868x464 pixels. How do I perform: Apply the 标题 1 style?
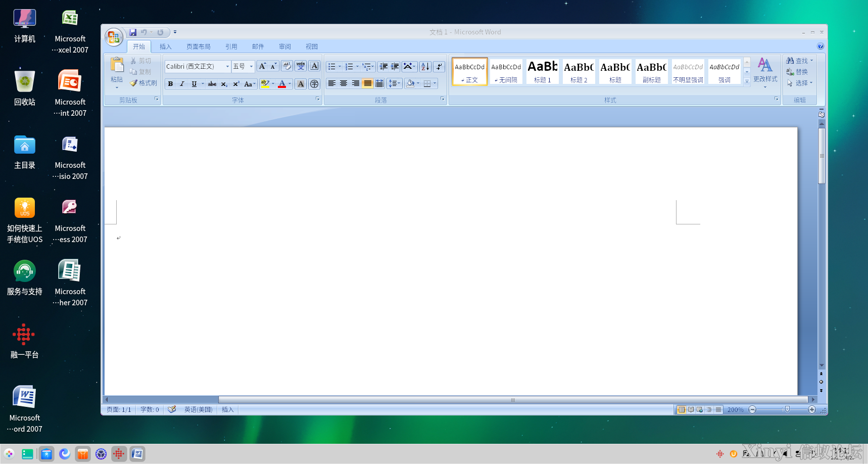pyautogui.click(x=542, y=71)
